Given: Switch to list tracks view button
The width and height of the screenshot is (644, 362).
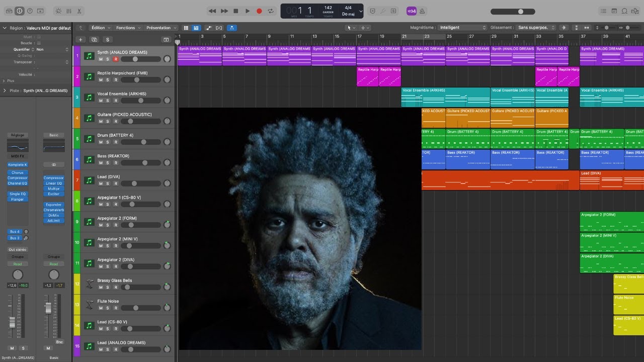Looking at the screenshot, I should (x=196, y=28).
